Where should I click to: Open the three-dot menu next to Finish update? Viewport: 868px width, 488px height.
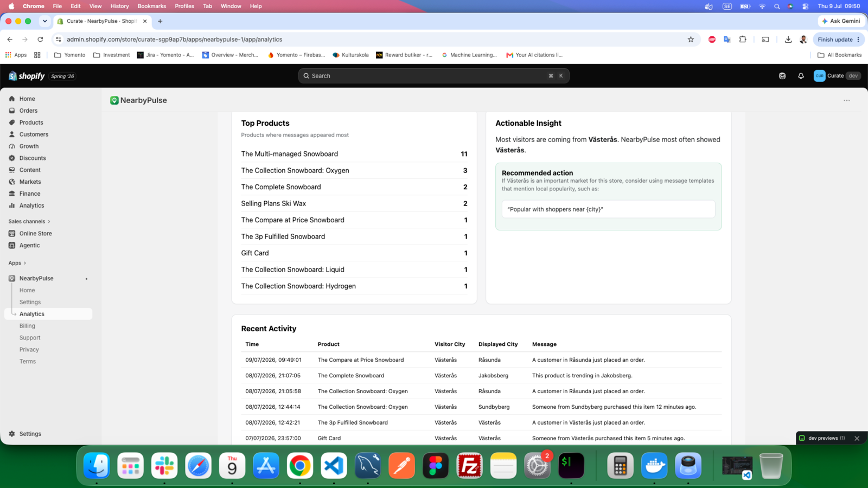[x=858, y=40]
